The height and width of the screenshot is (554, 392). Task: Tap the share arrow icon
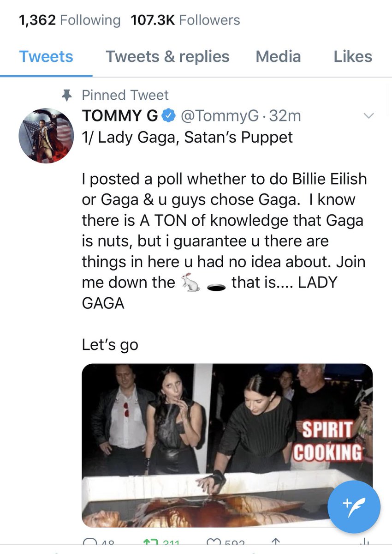(x=277, y=543)
